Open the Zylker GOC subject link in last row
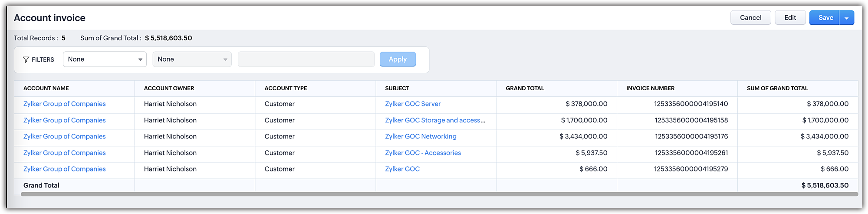 coord(402,169)
